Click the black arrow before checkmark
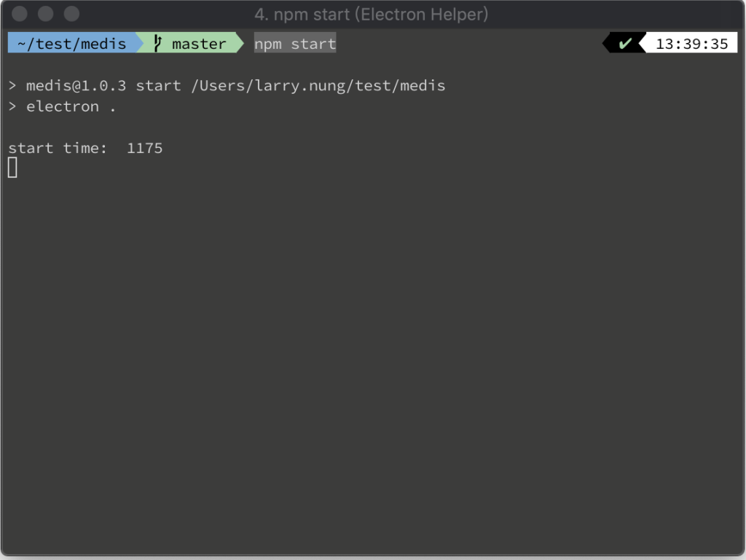Image resolution: width=746 pixels, height=560 pixels. pos(608,43)
